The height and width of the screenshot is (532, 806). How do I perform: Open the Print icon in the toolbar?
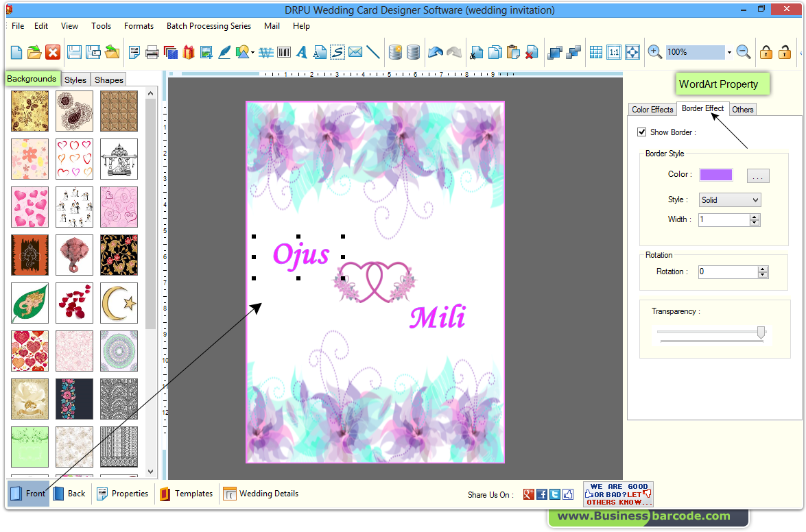(152, 51)
